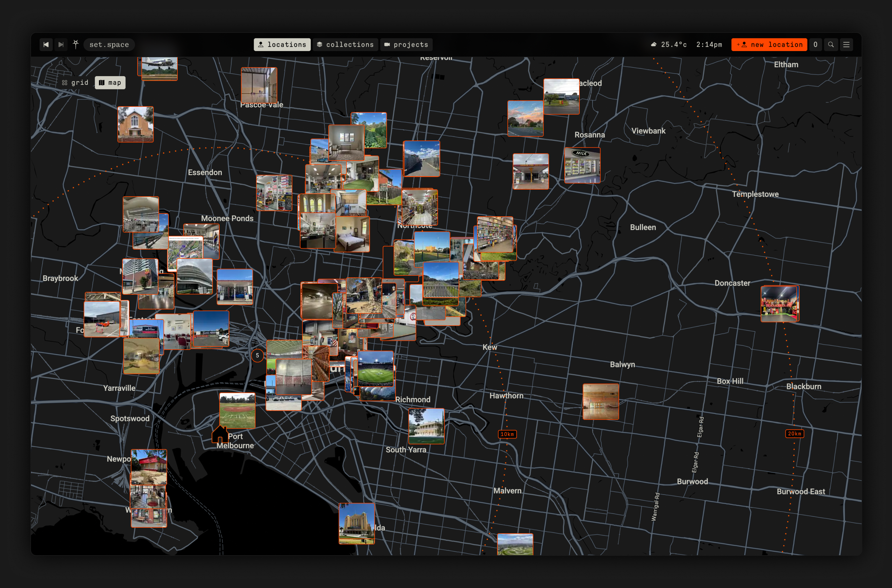Click the 20km distance ring label
This screenshot has height=588, width=892.
pos(794,434)
